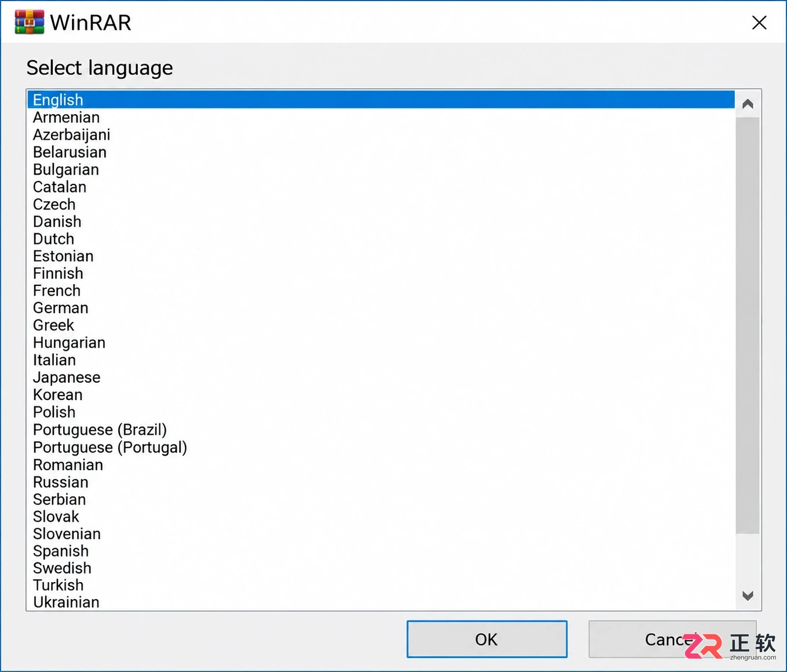787x672 pixels.
Task: Select the German language entry
Action: point(381,308)
